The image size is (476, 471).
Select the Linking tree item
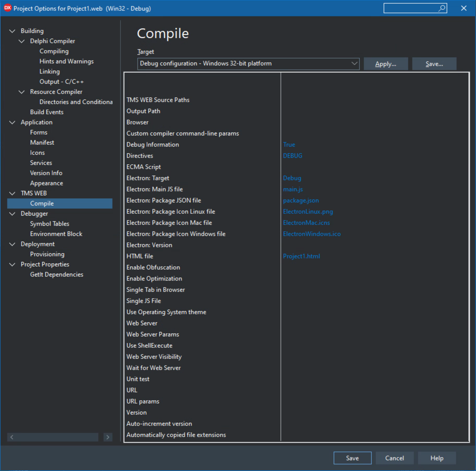(x=49, y=72)
